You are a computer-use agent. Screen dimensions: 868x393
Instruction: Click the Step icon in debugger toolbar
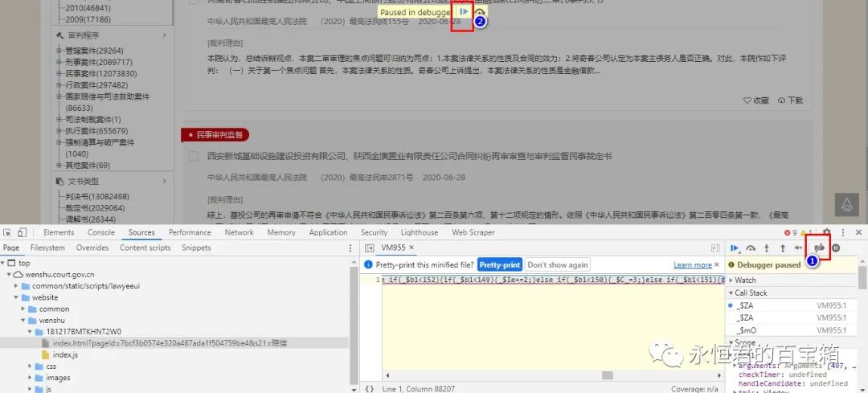point(798,248)
